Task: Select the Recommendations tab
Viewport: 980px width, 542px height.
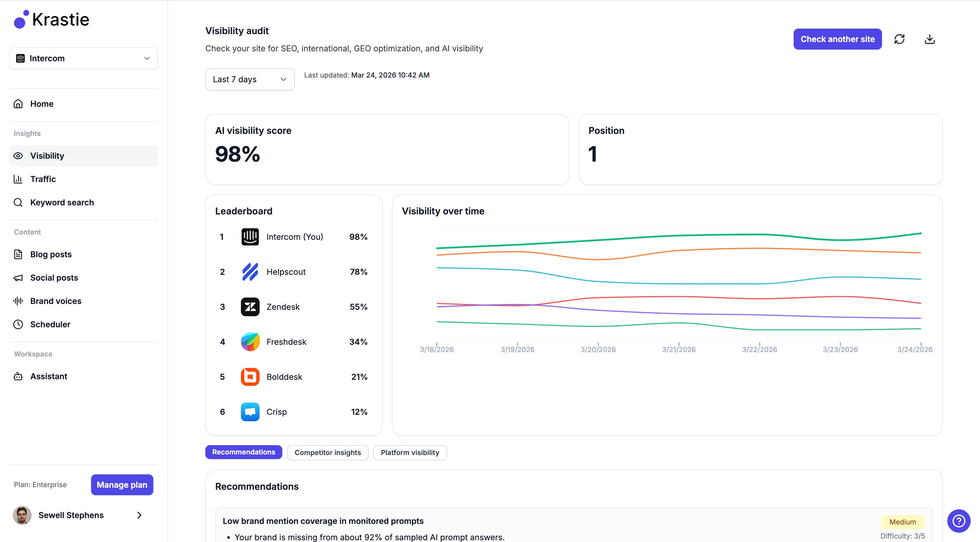Action: 244,452
